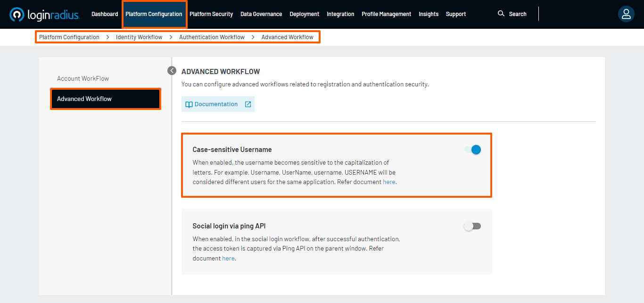Go to Identity Workflow via breadcrumb

pyautogui.click(x=139, y=37)
